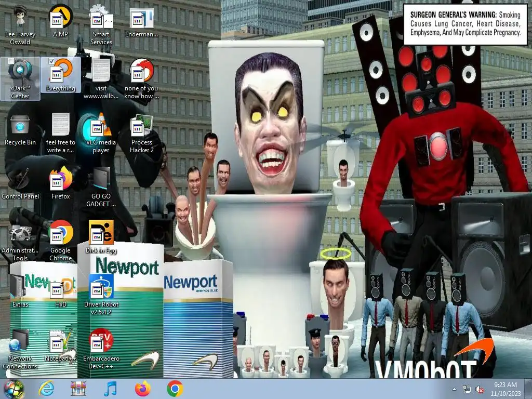This screenshot has height=399, width=532.
Task: Open the 'visit www.wallb...' text file
Action: 101,79
